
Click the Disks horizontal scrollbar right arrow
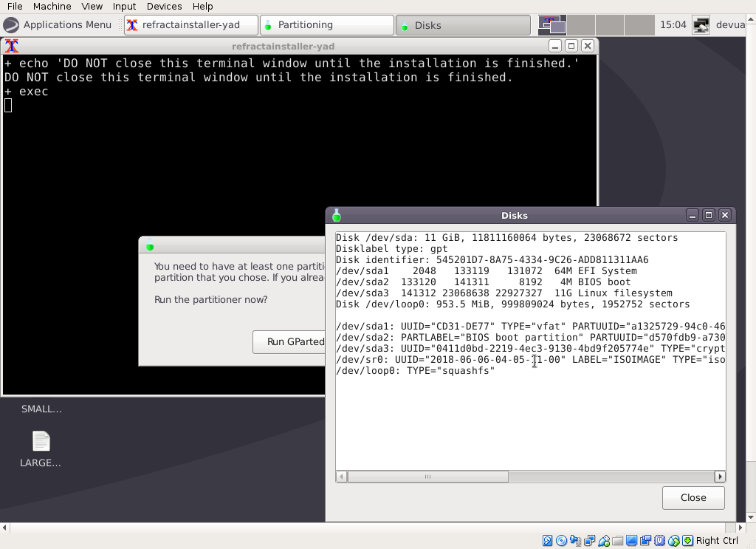(720, 477)
